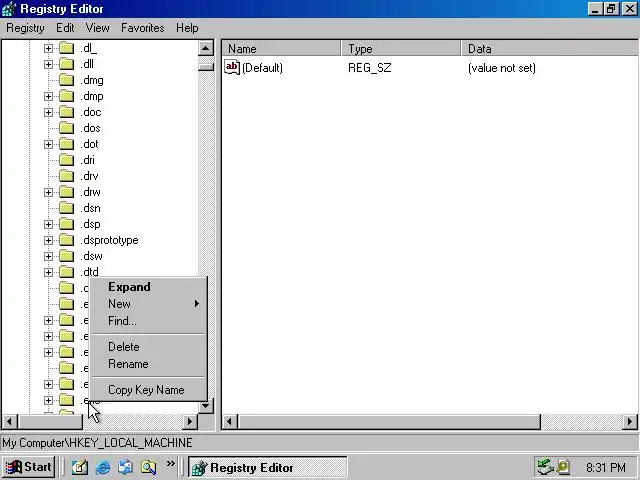The height and width of the screenshot is (480, 640).
Task: Select the .dsn key label
Action: click(x=90, y=208)
